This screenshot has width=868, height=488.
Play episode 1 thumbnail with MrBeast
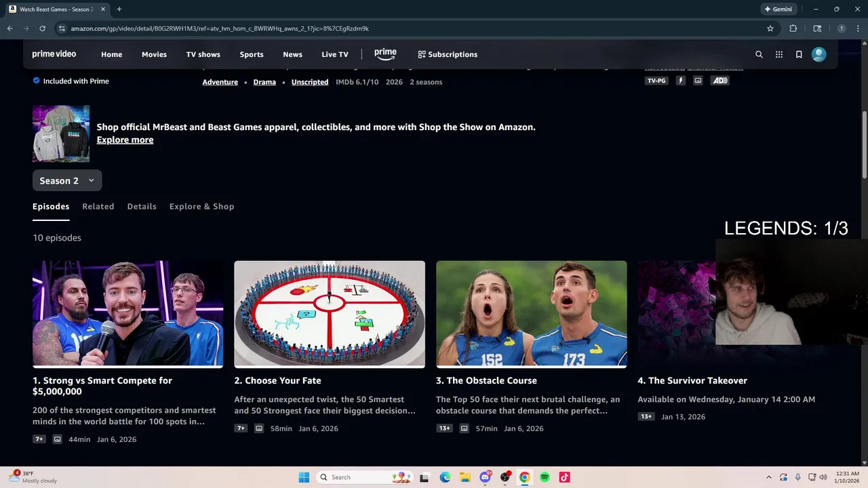click(127, 314)
